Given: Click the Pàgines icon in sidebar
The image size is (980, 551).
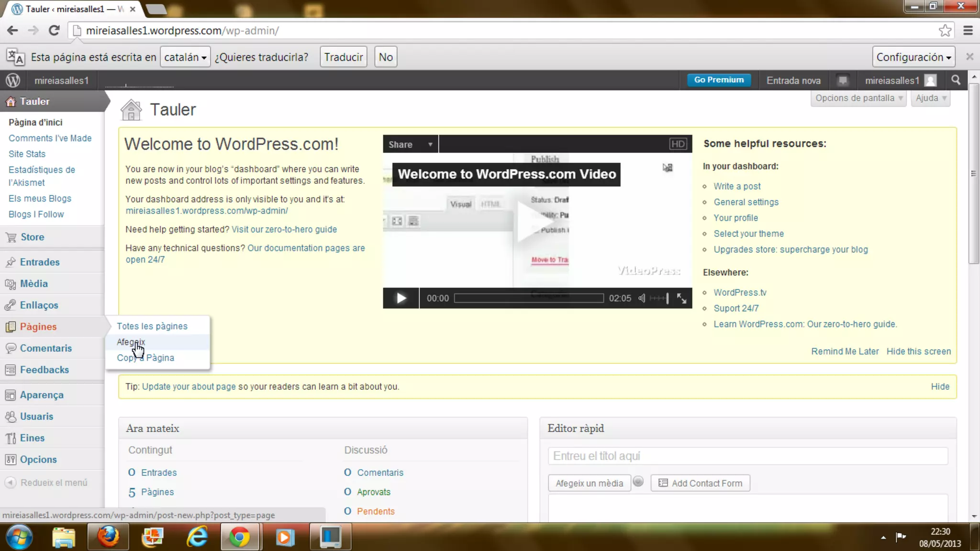Looking at the screenshot, I should coord(11,327).
